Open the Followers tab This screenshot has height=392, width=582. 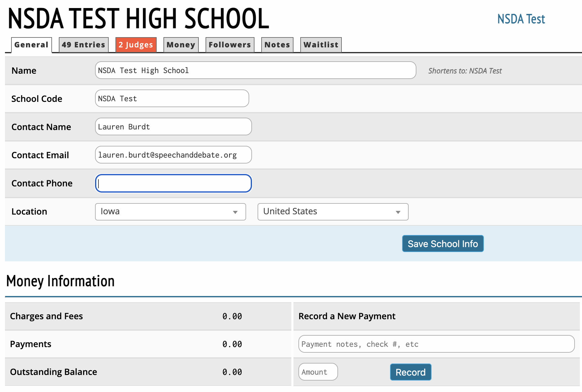(x=230, y=45)
